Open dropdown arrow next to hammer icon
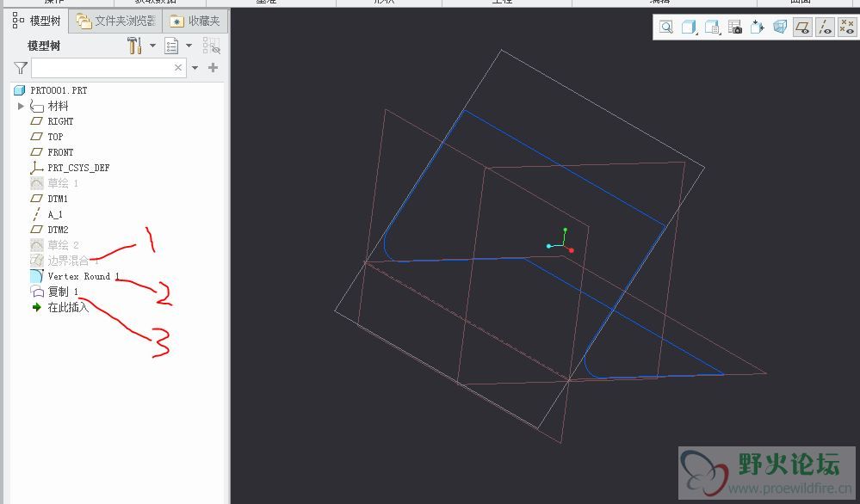Viewport: 860px width, 504px height. pyautogui.click(x=152, y=46)
